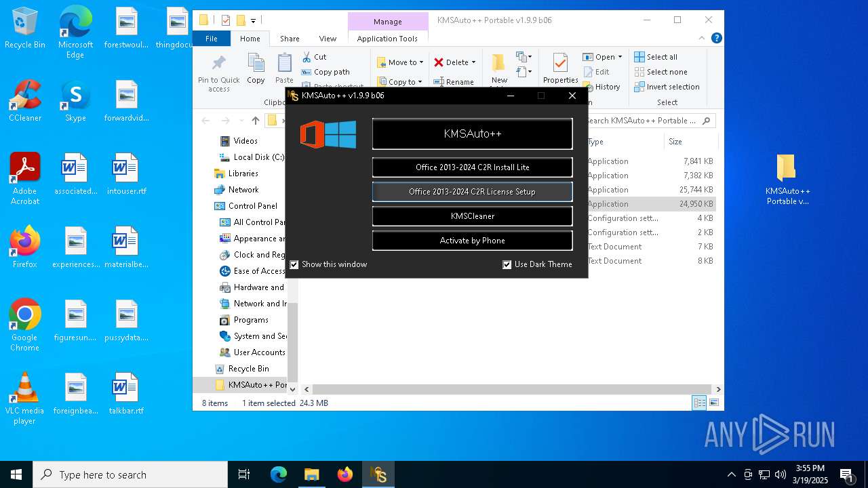Screen dimensions: 868x488
Task: Click the Copy icon in ribbon
Action: [x=256, y=69]
